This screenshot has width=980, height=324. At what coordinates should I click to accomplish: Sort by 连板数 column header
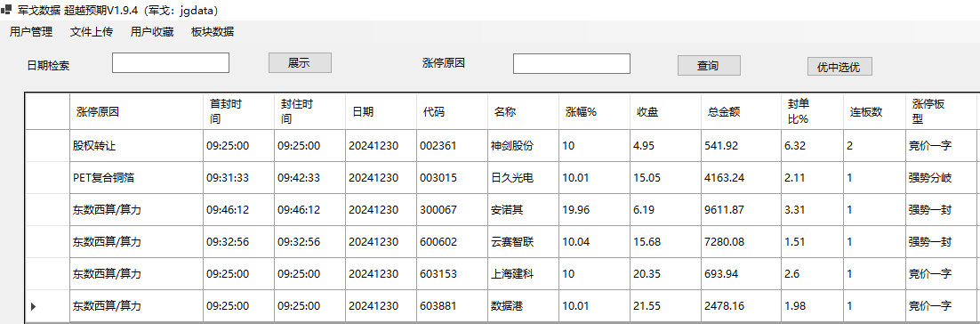[x=874, y=111]
